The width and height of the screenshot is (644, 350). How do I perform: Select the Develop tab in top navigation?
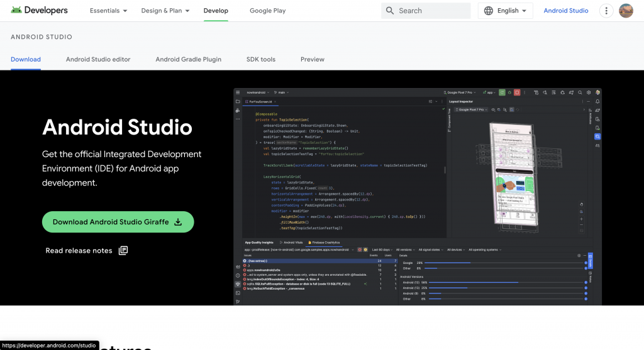point(216,11)
